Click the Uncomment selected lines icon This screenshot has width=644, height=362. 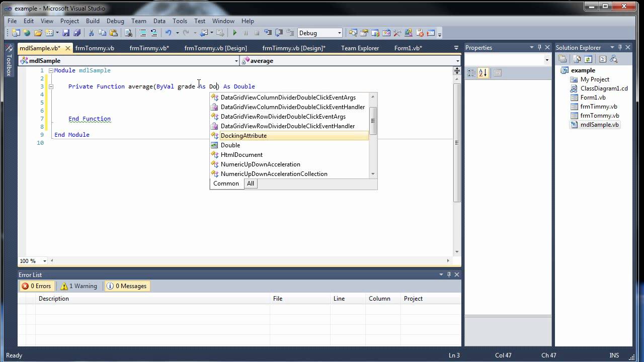[x=154, y=33]
